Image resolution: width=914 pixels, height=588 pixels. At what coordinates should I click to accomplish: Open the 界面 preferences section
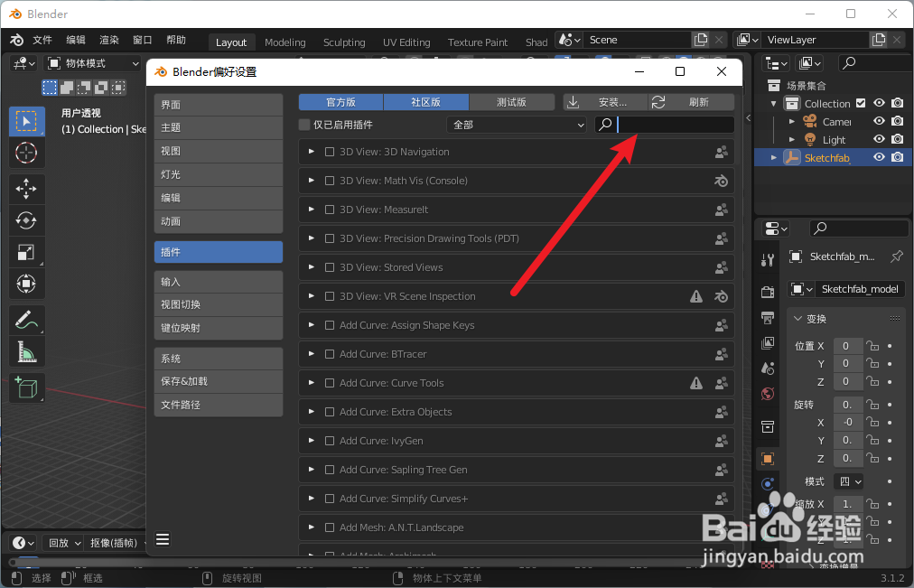[218, 105]
